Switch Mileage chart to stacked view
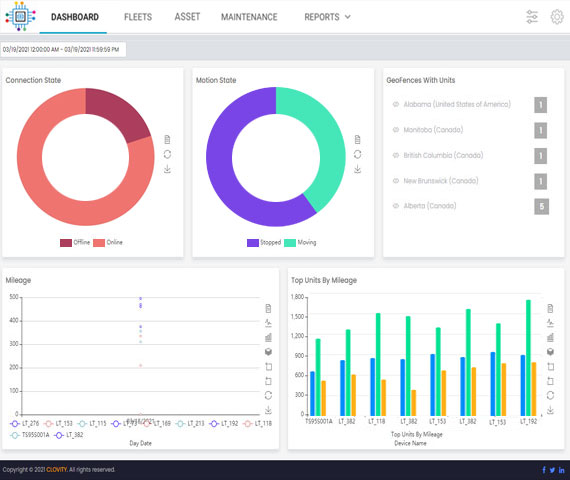This screenshot has width=570, height=480. (268, 352)
